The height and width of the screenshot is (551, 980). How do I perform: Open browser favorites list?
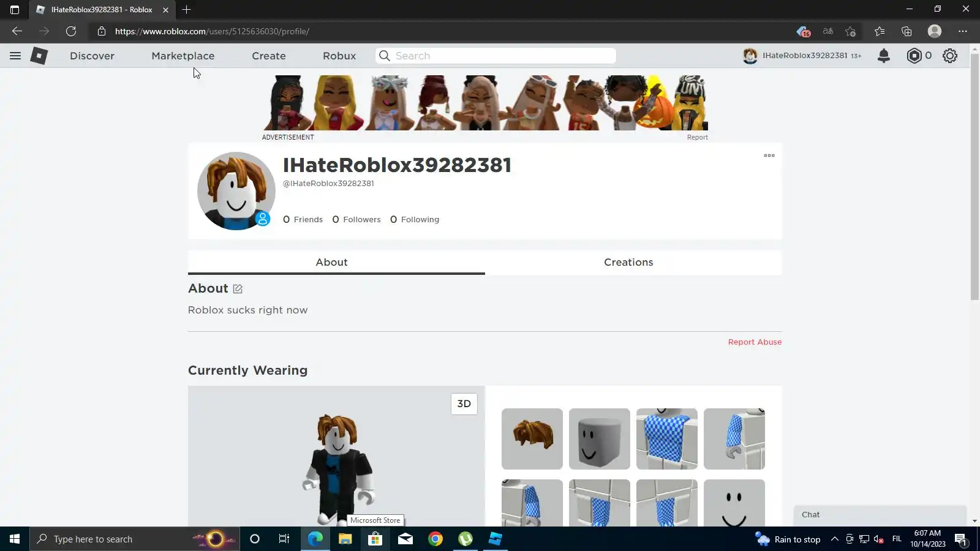[x=880, y=31]
